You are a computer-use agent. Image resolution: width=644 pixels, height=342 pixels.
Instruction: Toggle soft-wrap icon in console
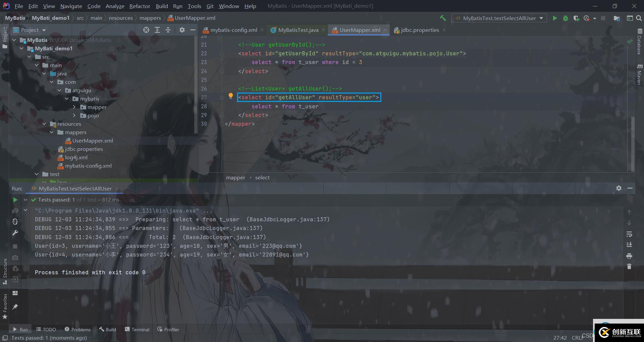[629, 234]
